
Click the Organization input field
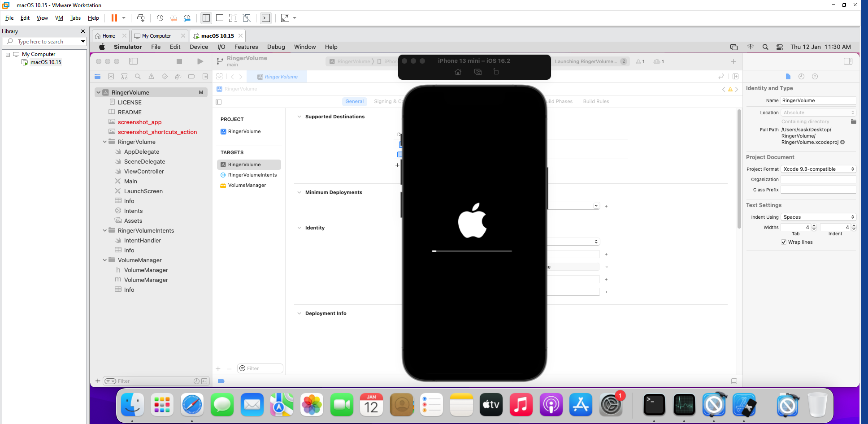(818, 179)
